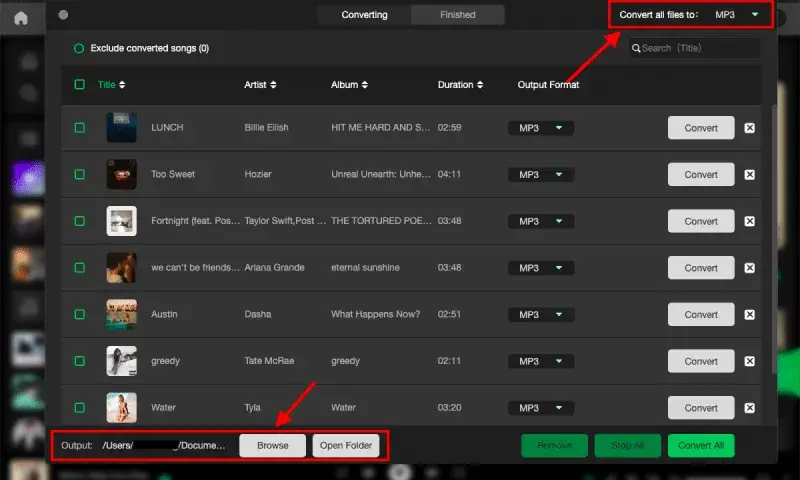The image size is (800, 480).
Task: Sort by Artist using sort arrows
Action: point(273,85)
